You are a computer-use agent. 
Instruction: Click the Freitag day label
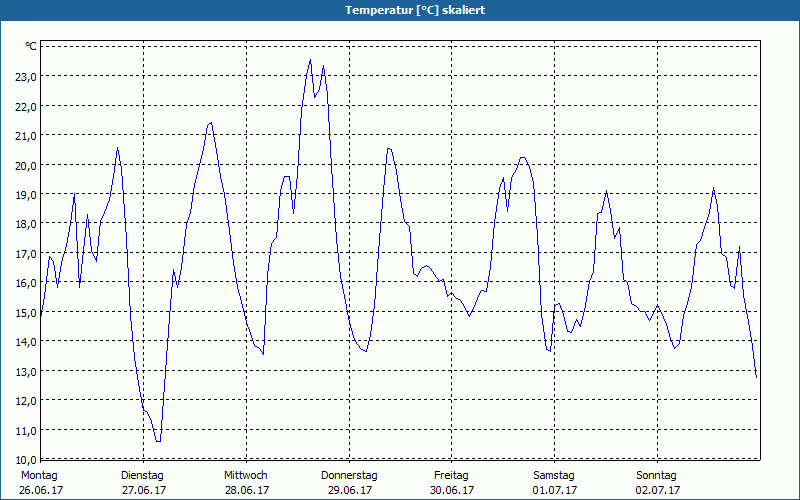tap(451, 476)
